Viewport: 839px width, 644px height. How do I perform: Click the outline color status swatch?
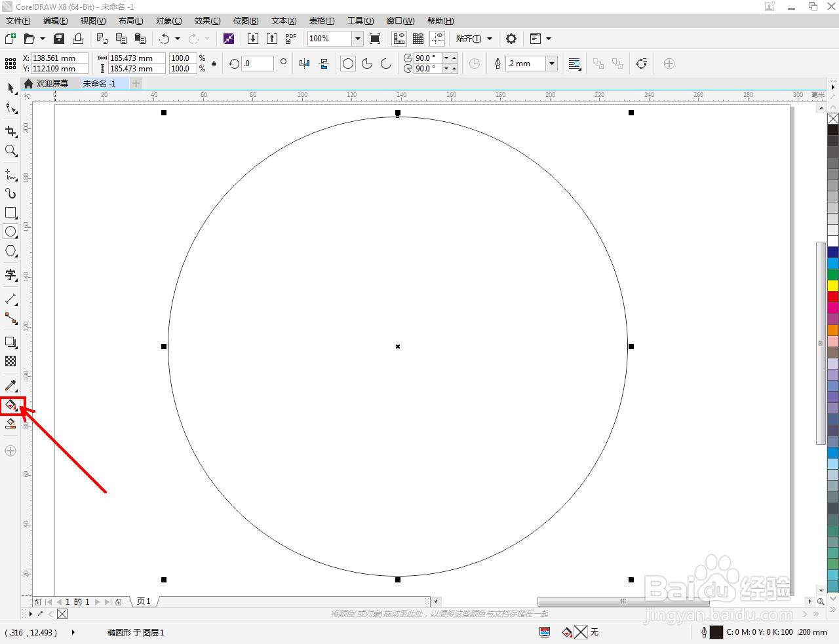pos(716,632)
